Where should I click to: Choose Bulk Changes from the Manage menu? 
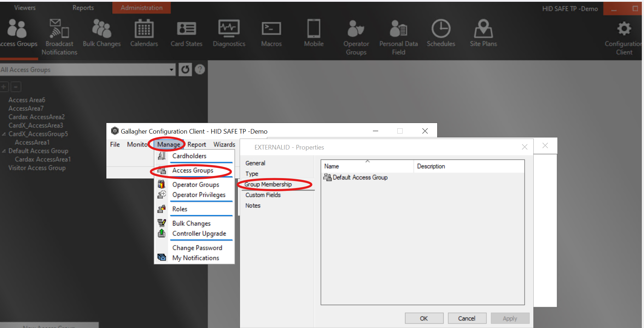(x=194, y=223)
